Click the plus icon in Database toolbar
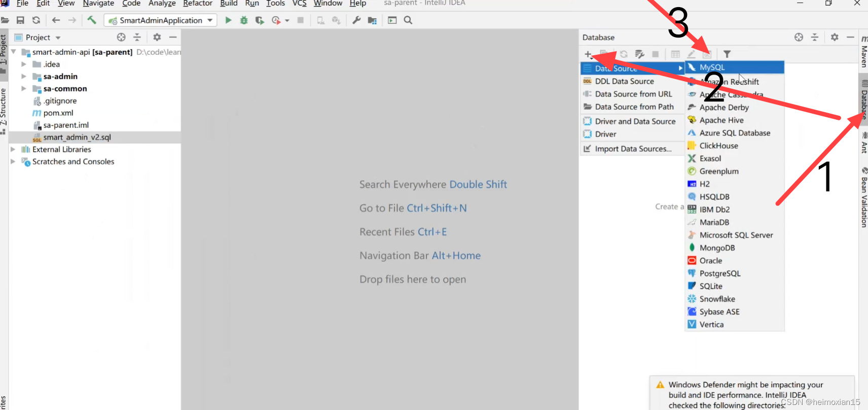The image size is (868, 410). [588, 54]
